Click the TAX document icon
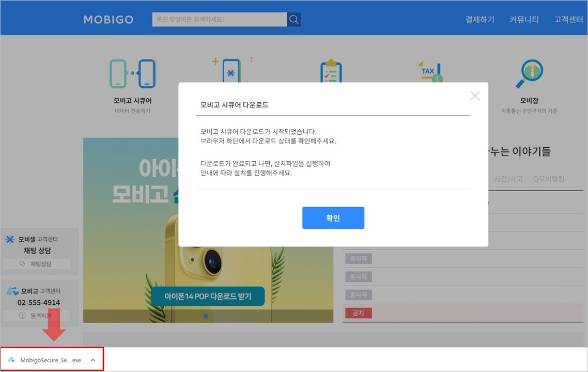588x372 pixels. [x=430, y=71]
